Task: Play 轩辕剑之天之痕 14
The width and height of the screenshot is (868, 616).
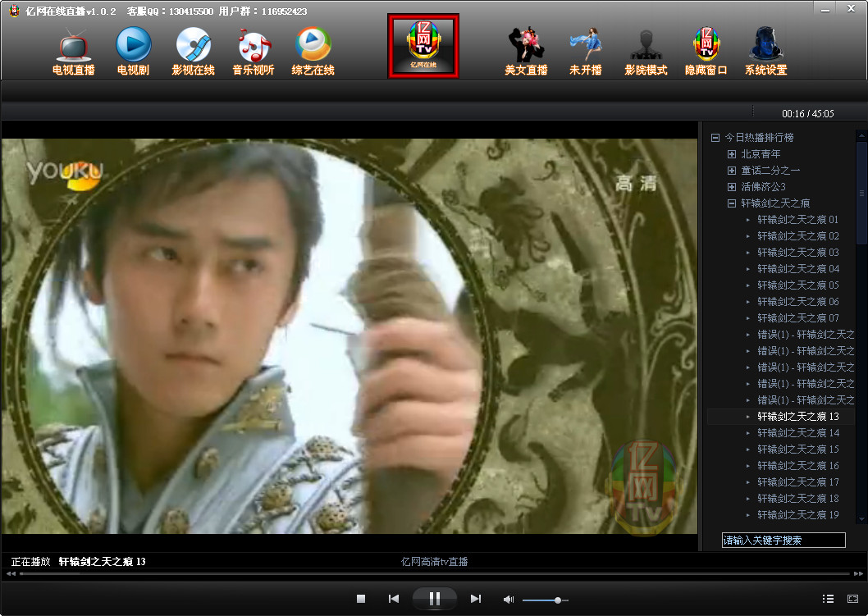Action: (797, 433)
